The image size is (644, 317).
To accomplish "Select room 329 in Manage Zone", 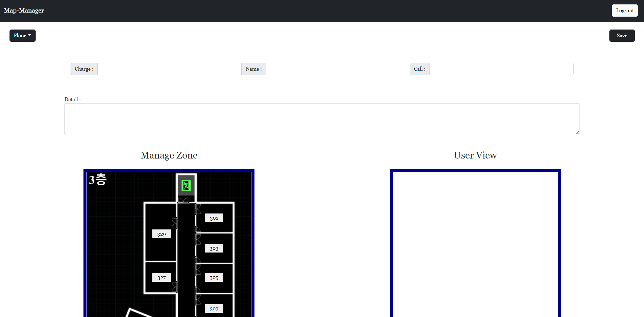I will pyautogui.click(x=161, y=234).
